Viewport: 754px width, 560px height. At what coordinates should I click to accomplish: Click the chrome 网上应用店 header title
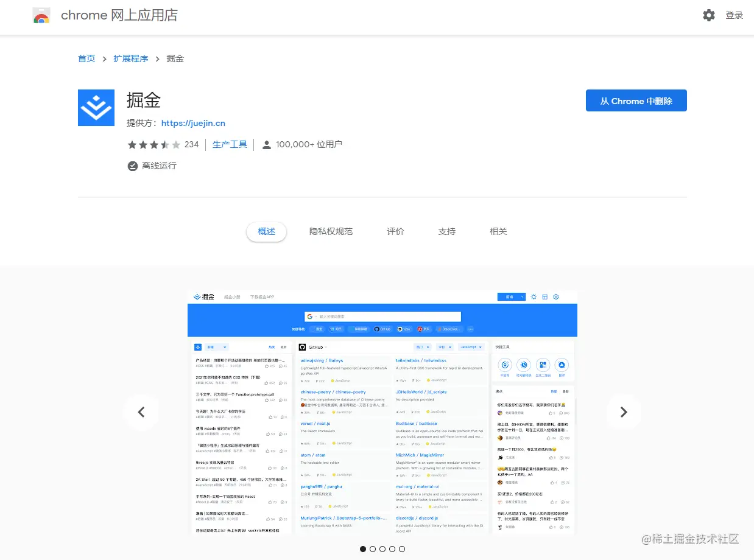click(x=119, y=15)
